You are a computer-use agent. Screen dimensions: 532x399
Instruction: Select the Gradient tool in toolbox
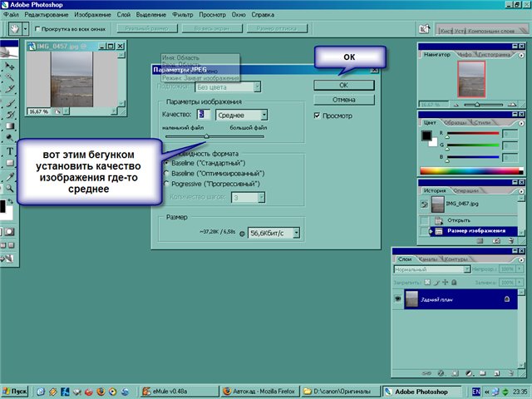(9, 126)
